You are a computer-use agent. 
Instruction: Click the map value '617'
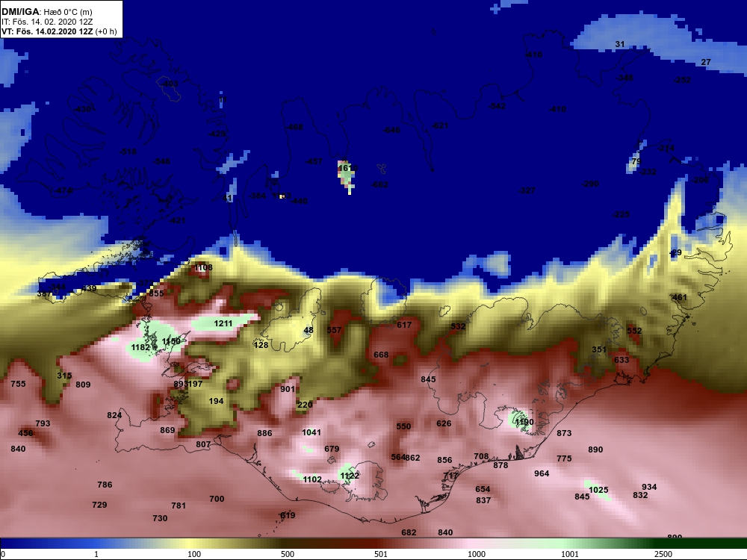404,324
